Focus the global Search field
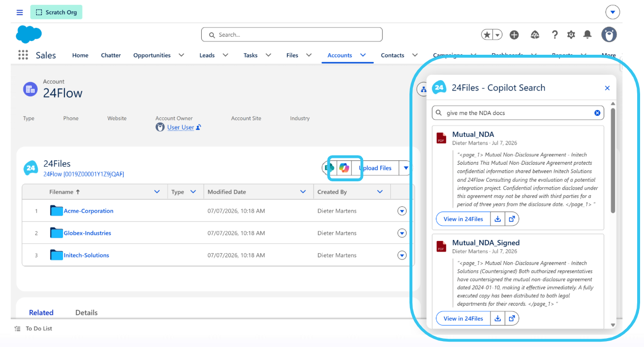 pos(292,35)
